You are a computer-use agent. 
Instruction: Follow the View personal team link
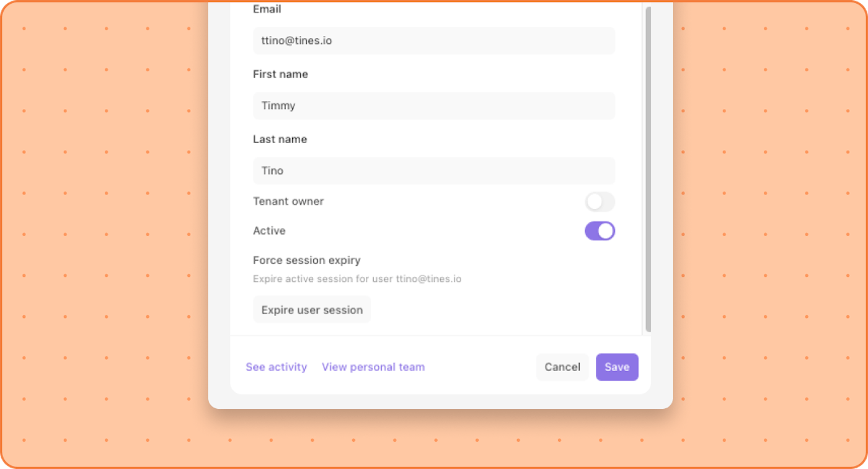(373, 367)
